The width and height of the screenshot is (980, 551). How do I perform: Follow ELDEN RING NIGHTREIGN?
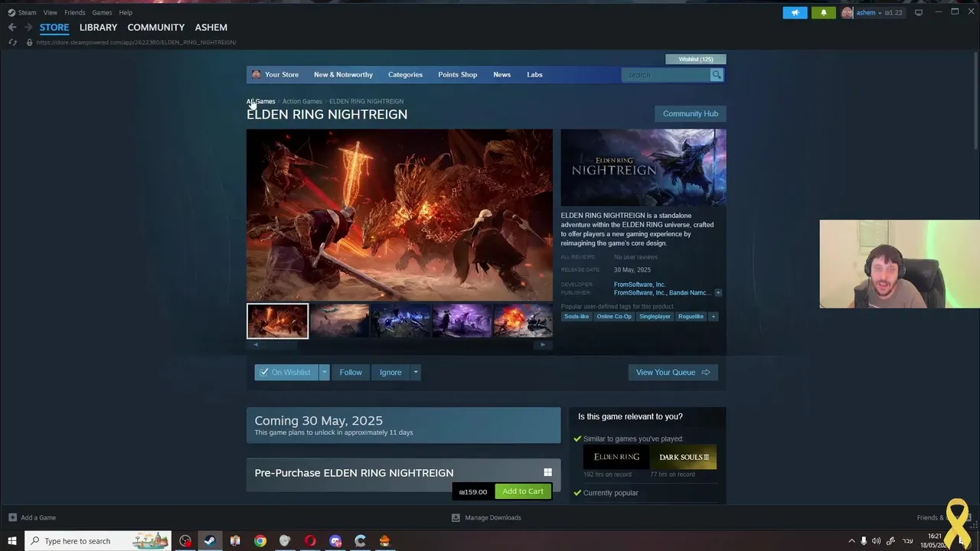pyautogui.click(x=351, y=372)
